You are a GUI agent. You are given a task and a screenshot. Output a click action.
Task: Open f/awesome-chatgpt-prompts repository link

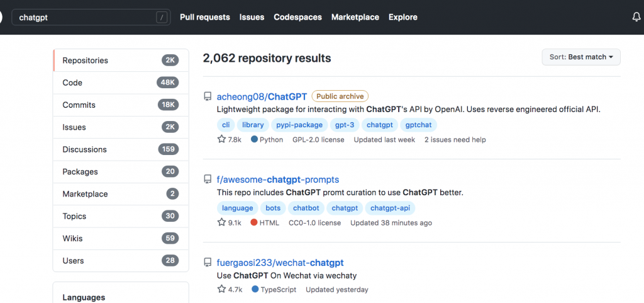tap(277, 180)
